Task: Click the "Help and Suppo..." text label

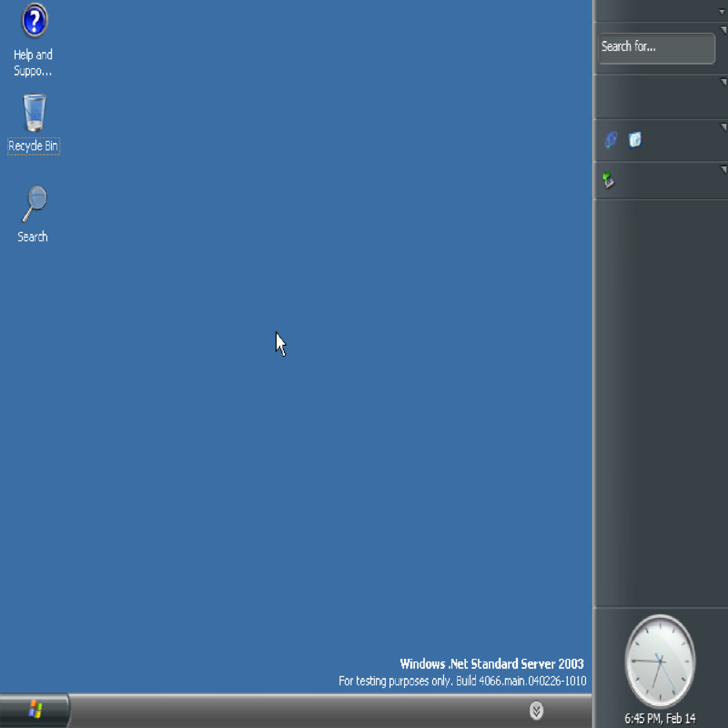Action: (33, 63)
